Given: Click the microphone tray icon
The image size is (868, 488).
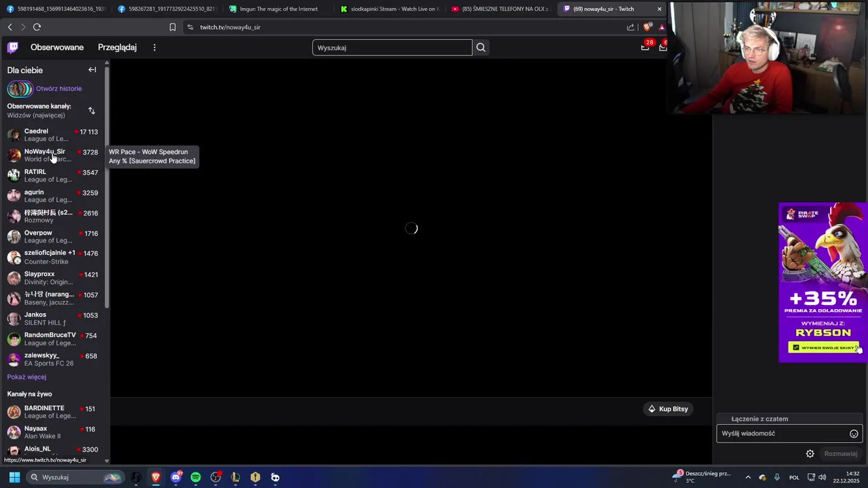Looking at the screenshot, I should pos(777,477).
